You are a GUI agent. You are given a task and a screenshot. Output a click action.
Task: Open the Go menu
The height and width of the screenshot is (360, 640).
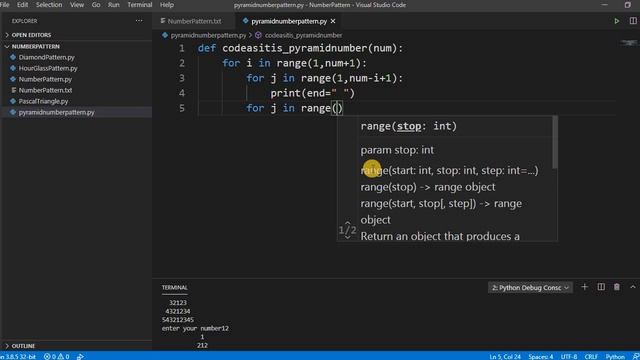coord(96,5)
